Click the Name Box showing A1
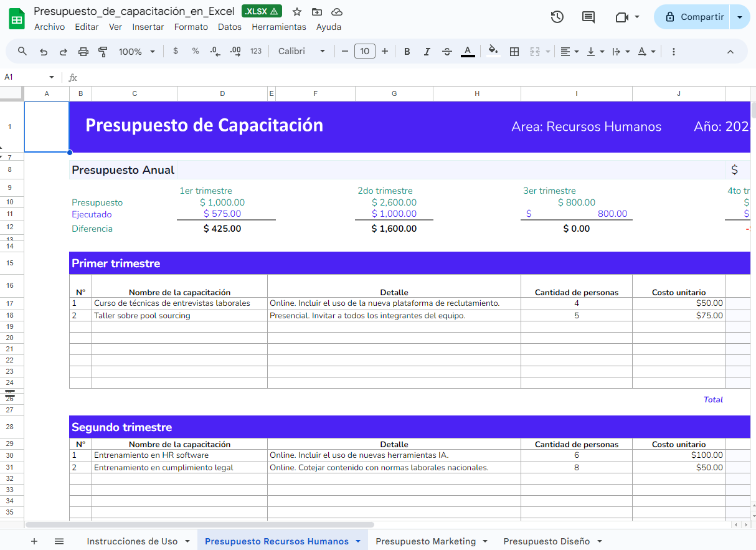Image resolution: width=756 pixels, height=550 pixels. [25, 77]
